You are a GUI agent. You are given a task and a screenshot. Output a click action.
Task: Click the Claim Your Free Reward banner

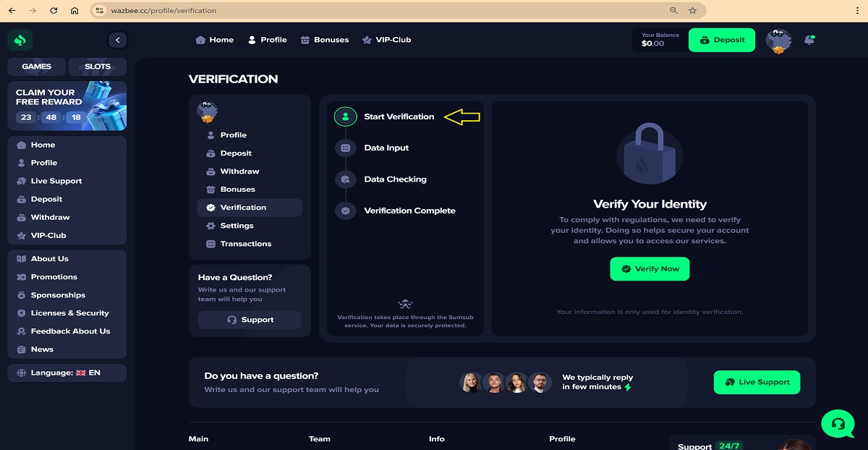pyautogui.click(x=67, y=106)
